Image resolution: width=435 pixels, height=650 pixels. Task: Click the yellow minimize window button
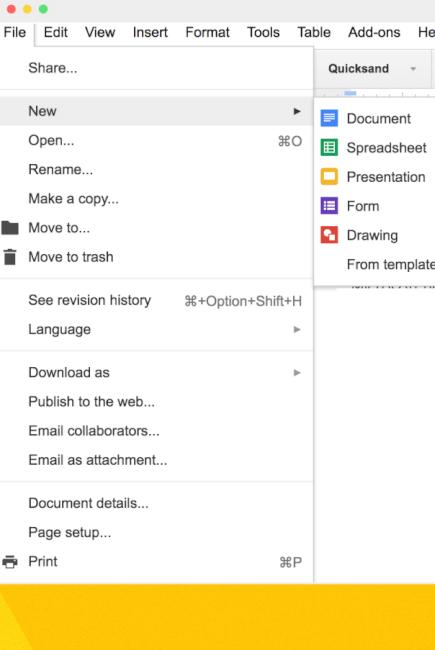pos(27,9)
